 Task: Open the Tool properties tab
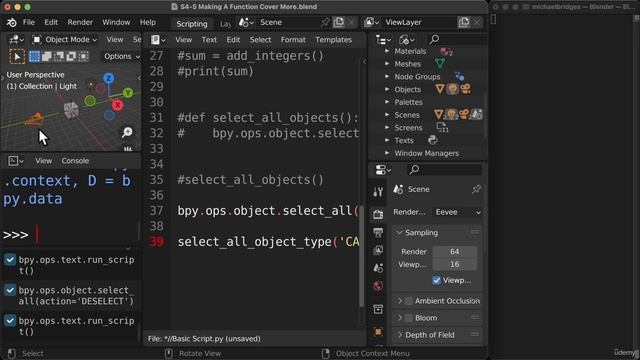(378, 192)
